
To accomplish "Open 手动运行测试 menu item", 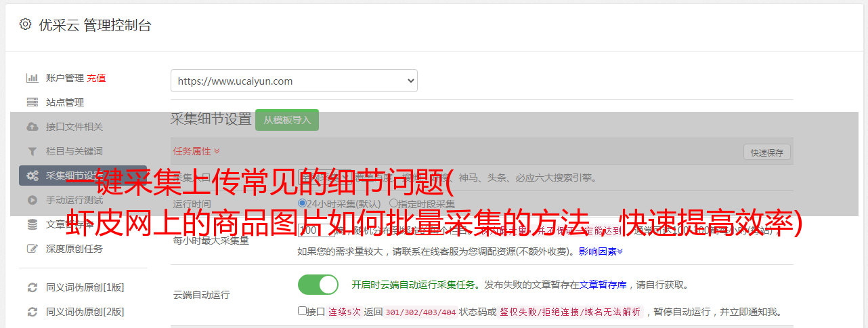I will pyautogui.click(x=74, y=200).
